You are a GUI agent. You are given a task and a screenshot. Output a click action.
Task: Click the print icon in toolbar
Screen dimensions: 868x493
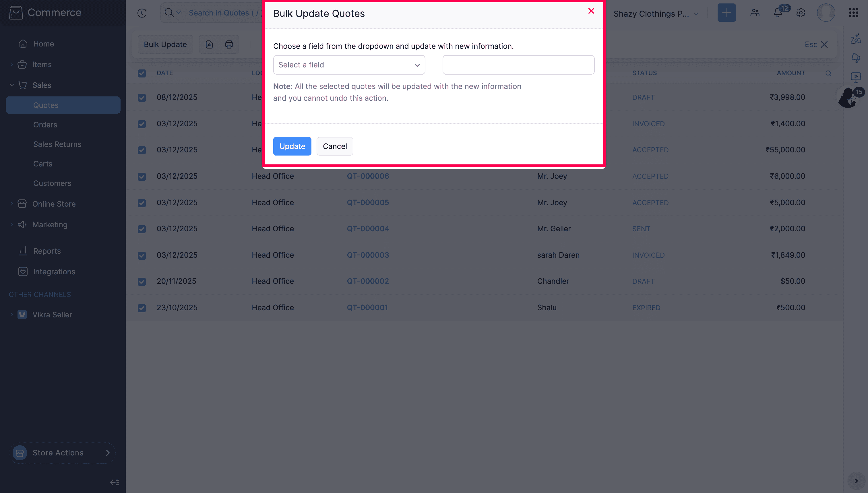coord(229,44)
